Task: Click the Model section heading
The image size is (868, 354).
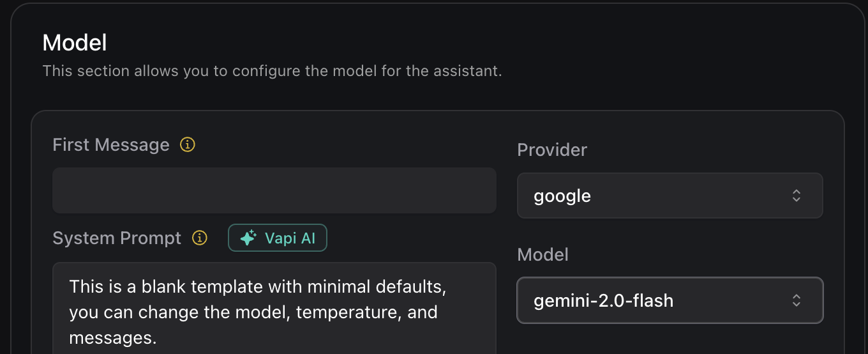Action: [x=75, y=43]
